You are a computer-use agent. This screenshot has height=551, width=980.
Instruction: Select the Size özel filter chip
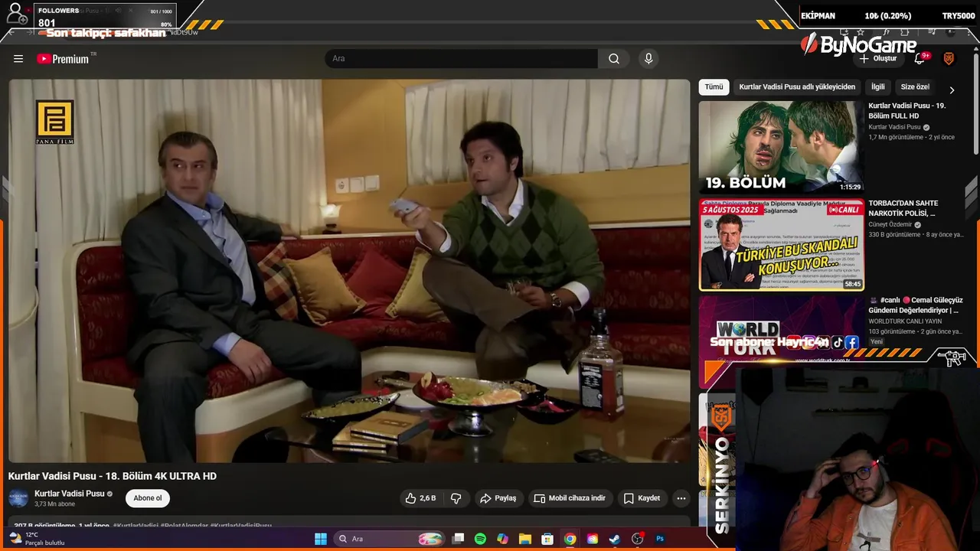(915, 87)
